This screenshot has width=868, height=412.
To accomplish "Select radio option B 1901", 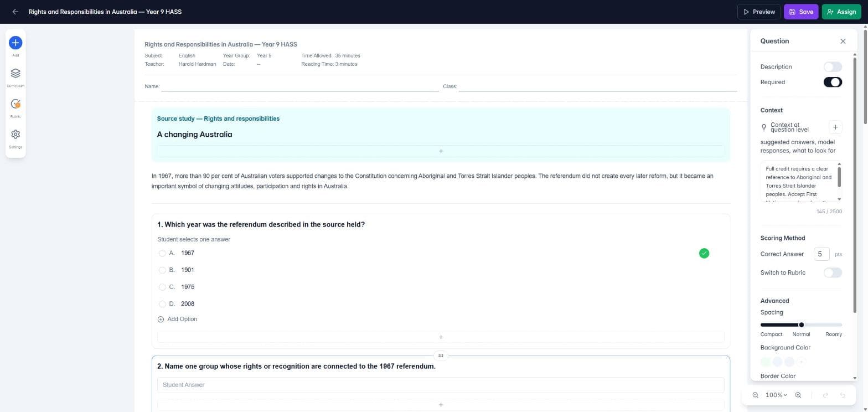I will pyautogui.click(x=162, y=270).
